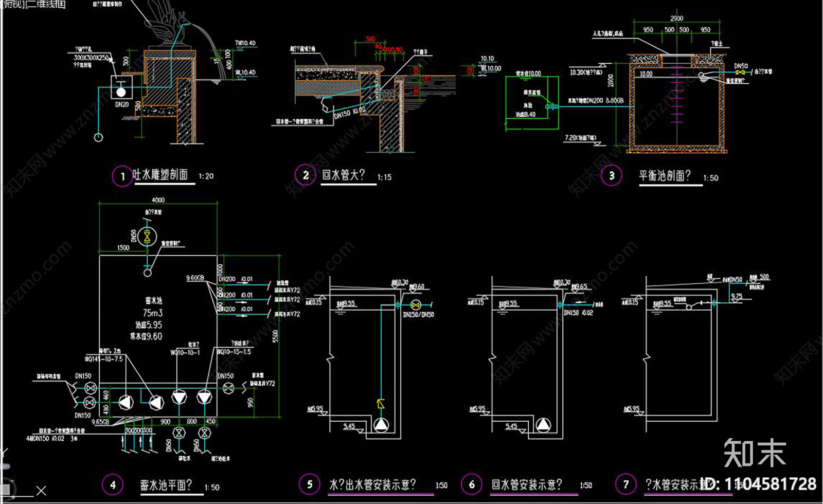823x504 pixels.
Task: Select the 10.10 elevation text in detail 2
Action: (x=487, y=59)
